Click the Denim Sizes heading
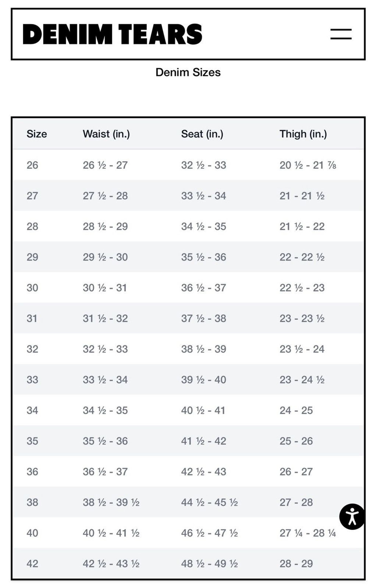Screen dimensions: 376x588 [188, 72]
